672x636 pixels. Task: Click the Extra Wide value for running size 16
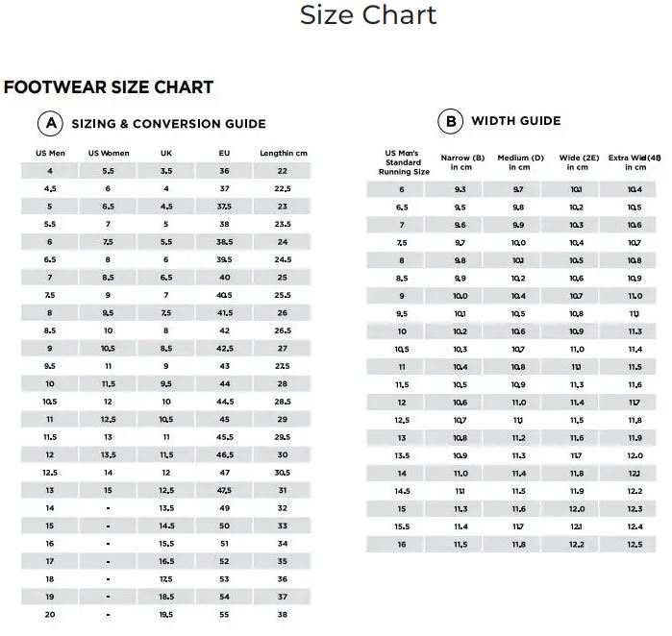coord(635,544)
